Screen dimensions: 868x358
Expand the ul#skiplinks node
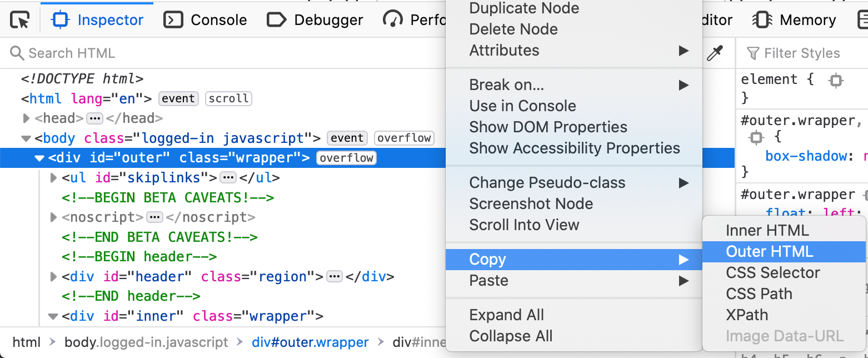54,178
